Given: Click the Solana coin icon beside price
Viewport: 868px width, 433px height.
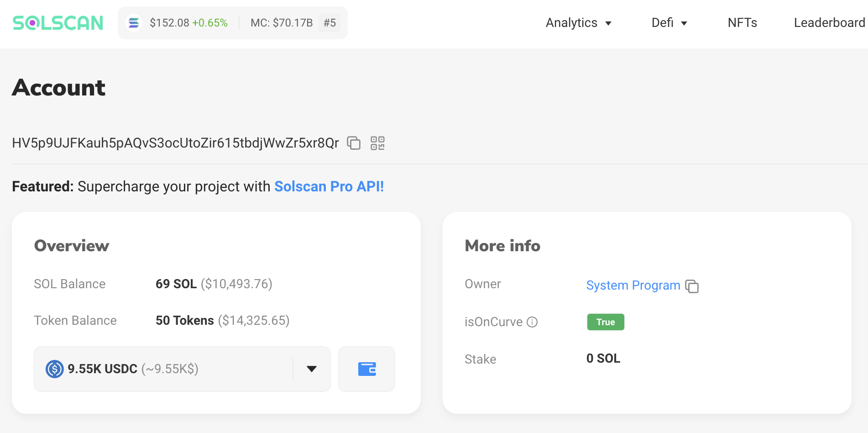Looking at the screenshot, I should pyautogui.click(x=134, y=23).
